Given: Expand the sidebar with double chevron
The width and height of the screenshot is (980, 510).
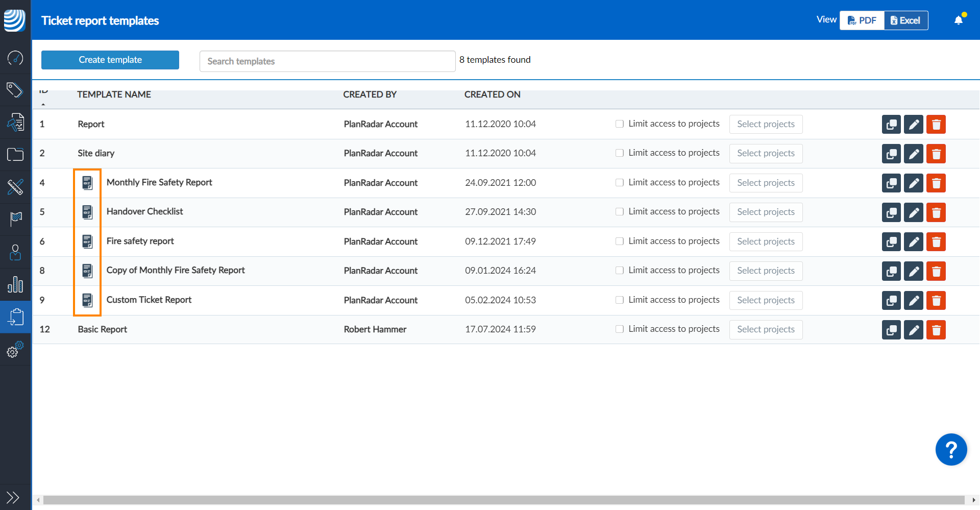Looking at the screenshot, I should click(13, 497).
